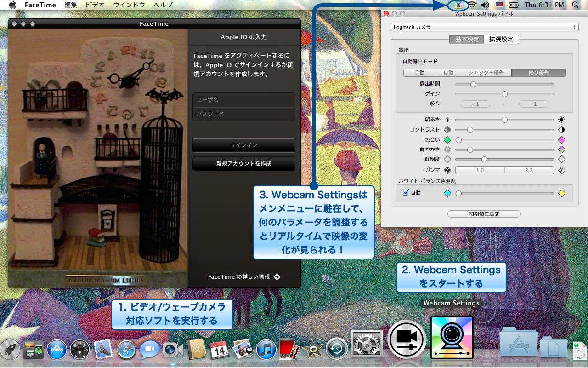Open the Logitech カメラ camera dropdown
The width and height of the screenshot is (588, 368).
(x=484, y=27)
